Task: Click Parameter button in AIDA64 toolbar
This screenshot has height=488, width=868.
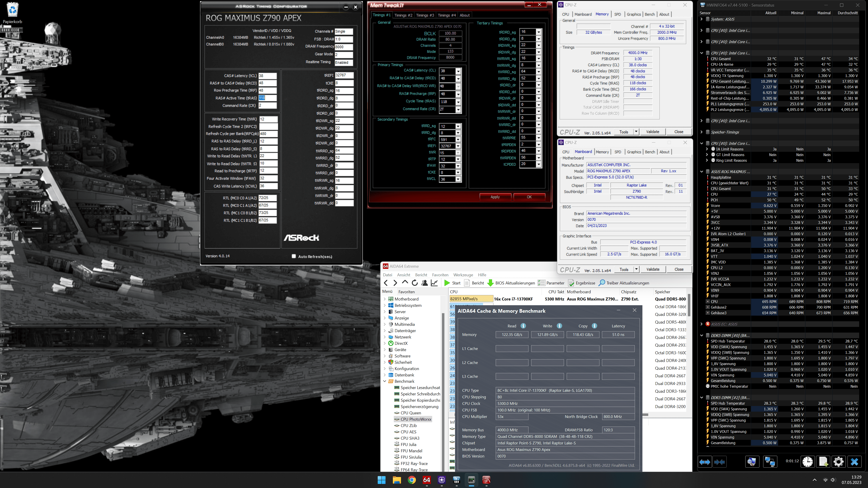Action: 551,283
